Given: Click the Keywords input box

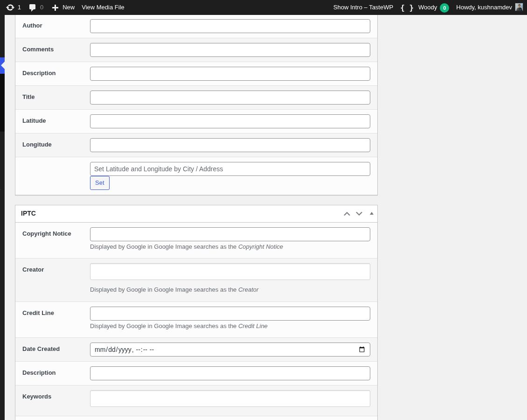Looking at the screenshot, I should coord(230,398).
